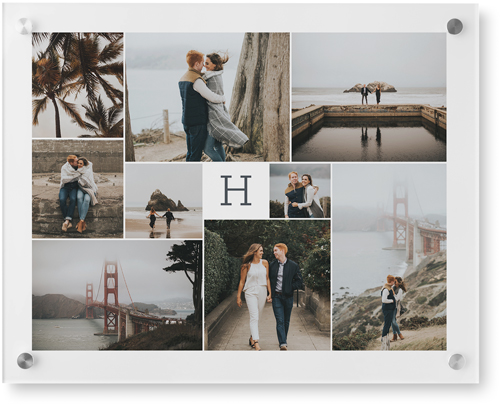Choose the Golden Gate Bridge landscape photo
This screenshot has height=405, width=500.
tap(117, 295)
